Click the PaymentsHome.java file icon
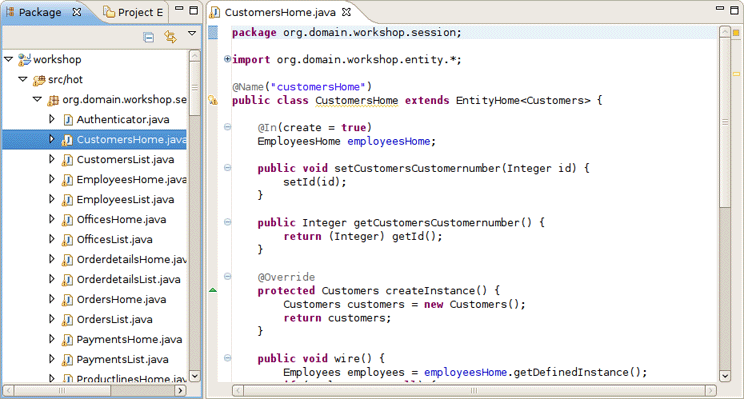Screen dimensions: 744x399 pos(67,339)
